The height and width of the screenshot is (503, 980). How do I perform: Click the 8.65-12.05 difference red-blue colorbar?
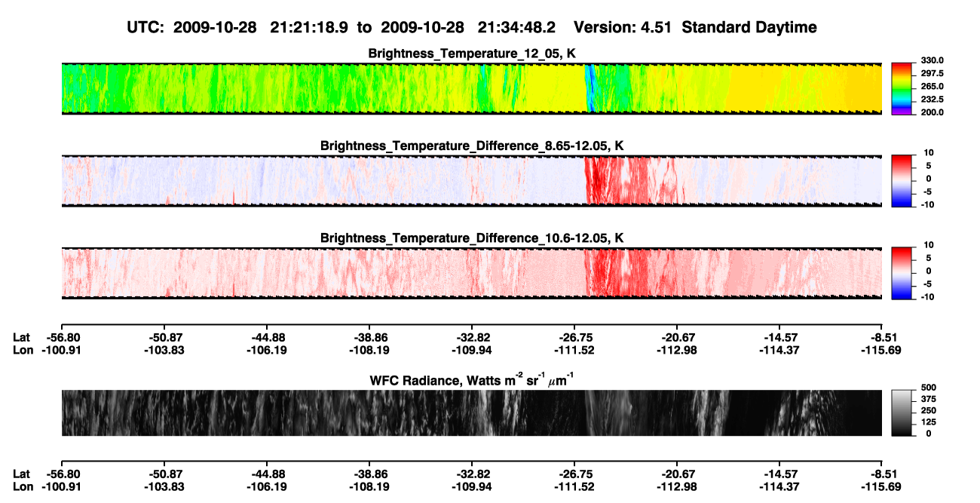coord(902,181)
